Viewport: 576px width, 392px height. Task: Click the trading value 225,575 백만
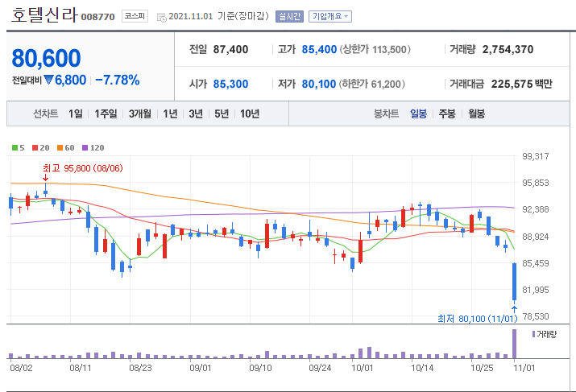tap(522, 84)
